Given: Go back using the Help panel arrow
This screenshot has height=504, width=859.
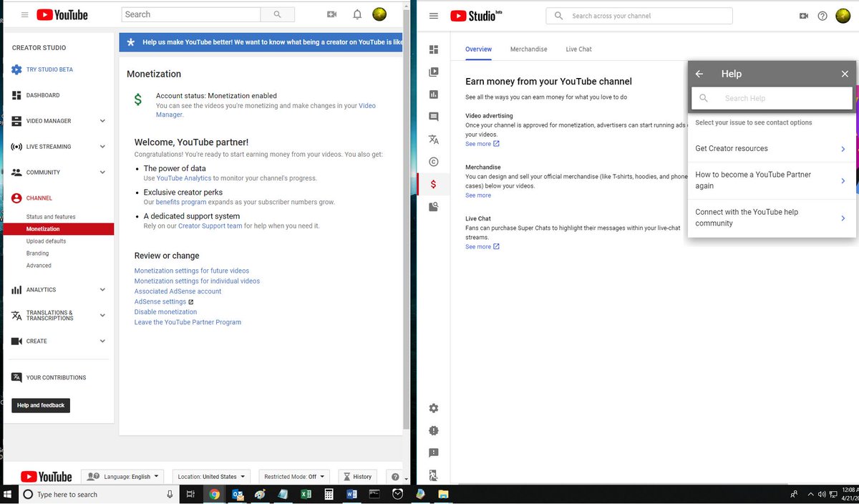Looking at the screenshot, I should tap(699, 74).
